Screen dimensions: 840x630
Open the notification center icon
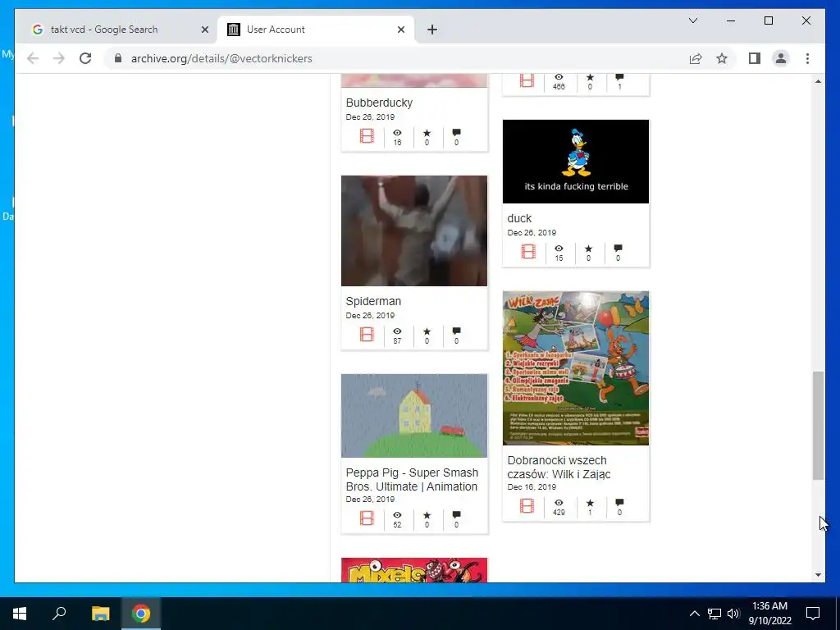pos(813,614)
